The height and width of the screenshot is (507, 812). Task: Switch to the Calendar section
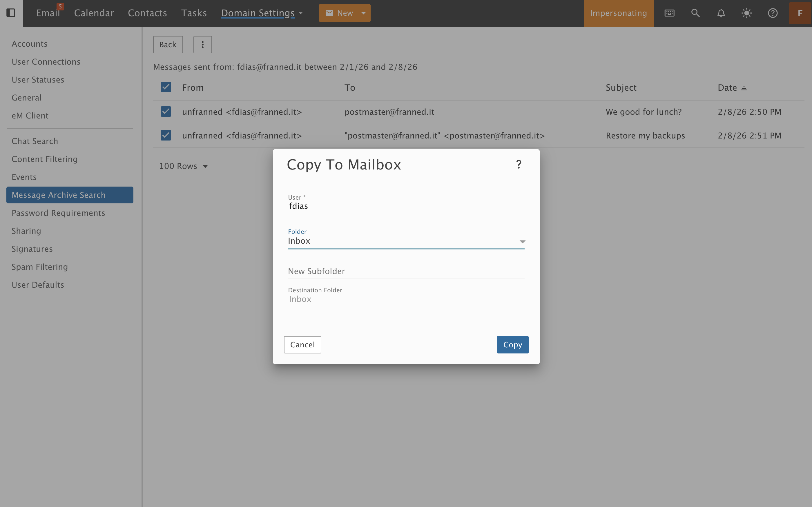click(x=94, y=13)
